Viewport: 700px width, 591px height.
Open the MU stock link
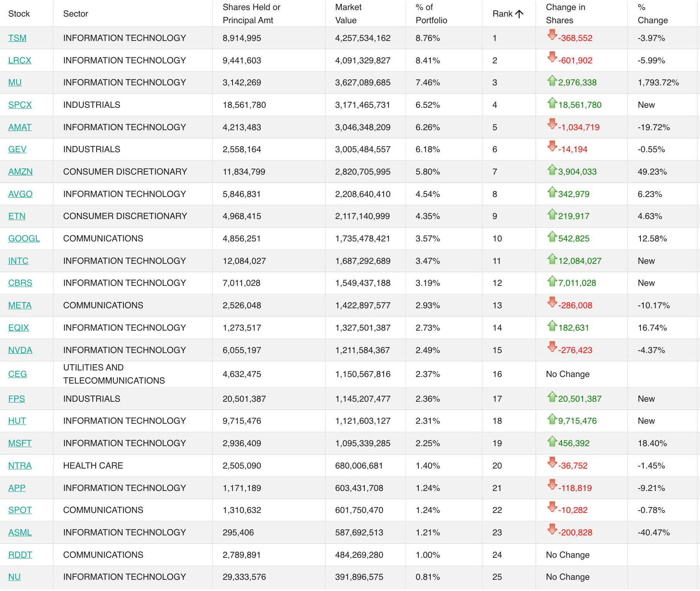pyautogui.click(x=15, y=83)
